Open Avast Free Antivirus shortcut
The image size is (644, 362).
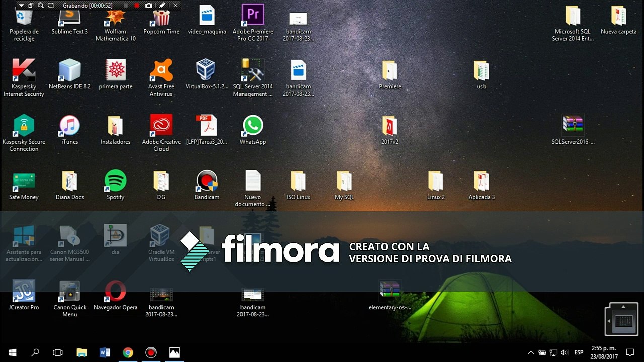(161, 78)
